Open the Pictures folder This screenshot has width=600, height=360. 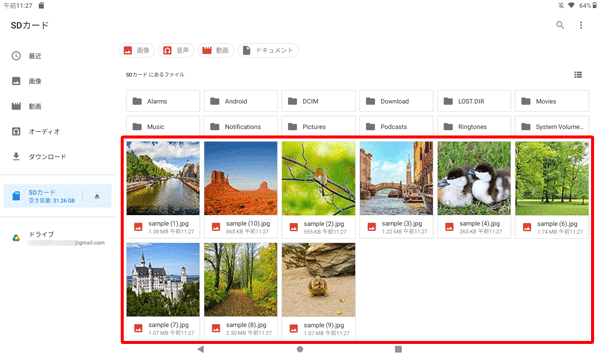click(318, 125)
